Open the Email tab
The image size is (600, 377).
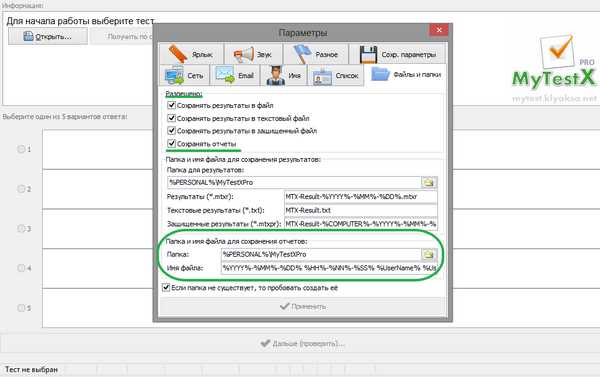click(235, 75)
